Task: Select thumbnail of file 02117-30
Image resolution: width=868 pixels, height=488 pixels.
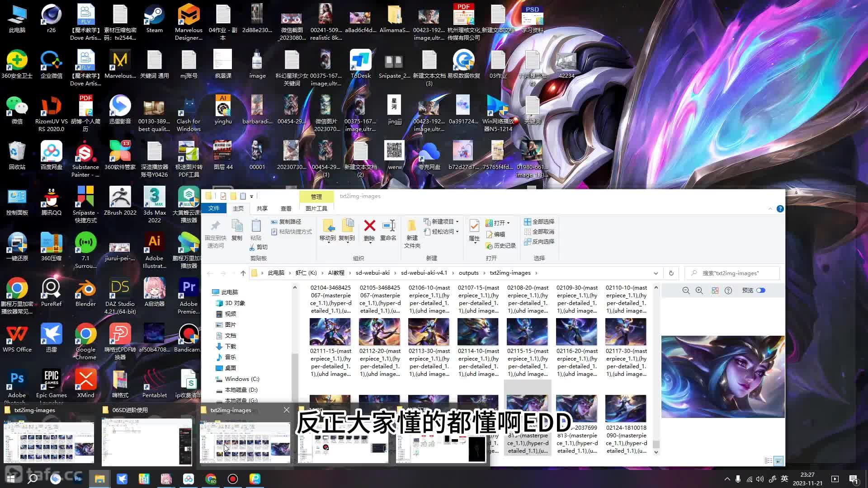Action: tap(626, 332)
